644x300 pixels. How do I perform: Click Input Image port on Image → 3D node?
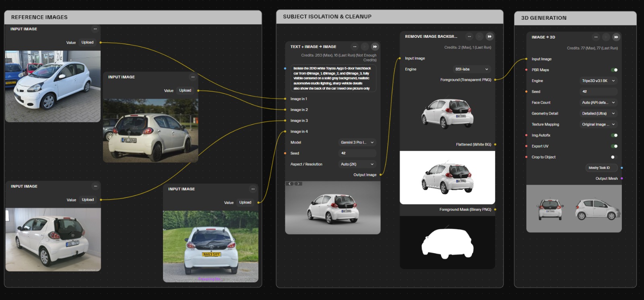pos(526,59)
